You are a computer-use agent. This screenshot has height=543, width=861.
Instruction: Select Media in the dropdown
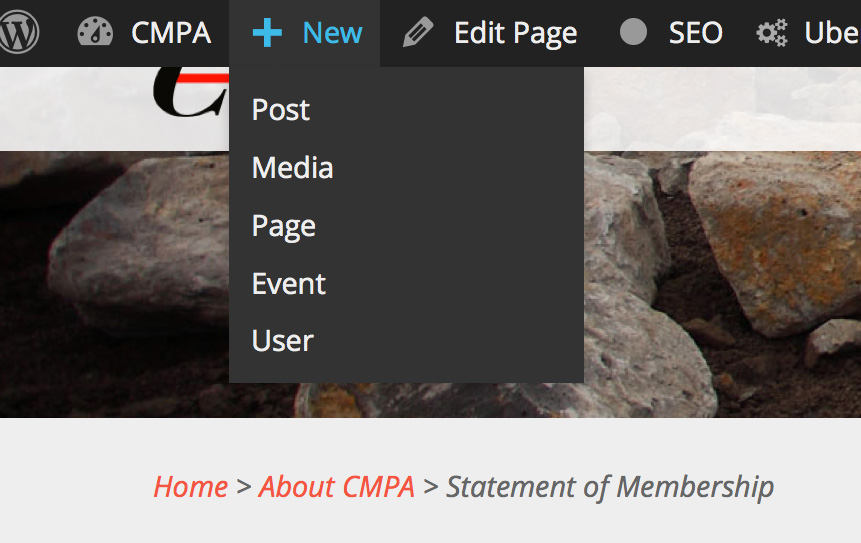292,167
